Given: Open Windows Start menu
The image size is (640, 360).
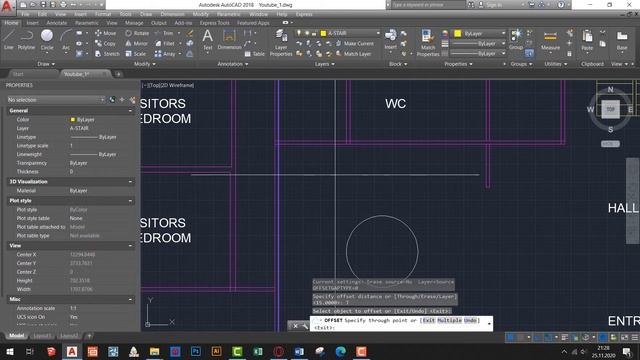Looking at the screenshot, I should point(9,351).
